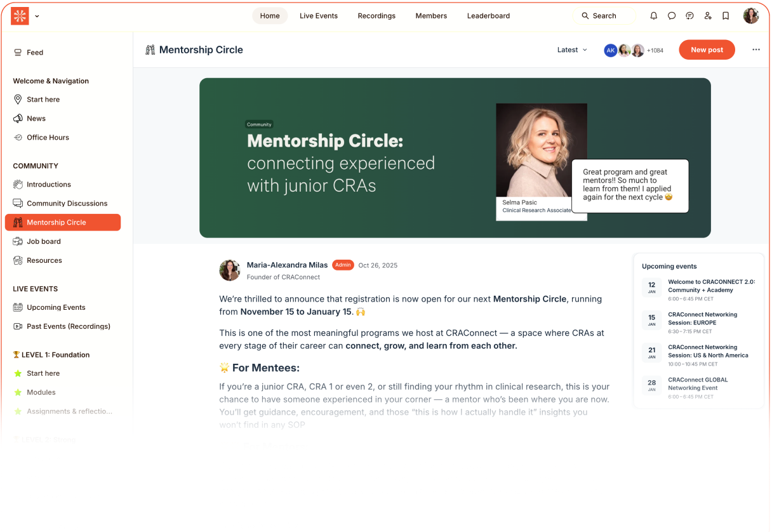This screenshot has height=532, width=772.
Task: Open profile avatar menu in header
Action: tap(751, 16)
